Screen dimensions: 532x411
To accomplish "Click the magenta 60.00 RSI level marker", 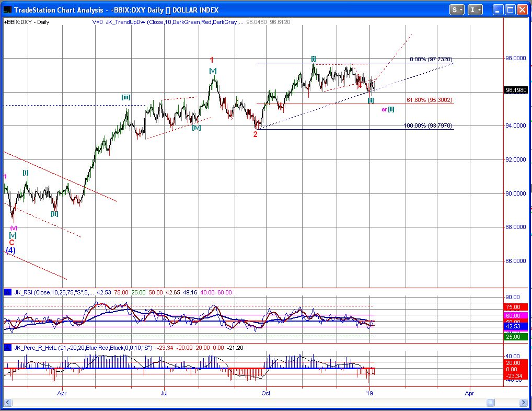I will pyautogui.click(x=516, y=316).
